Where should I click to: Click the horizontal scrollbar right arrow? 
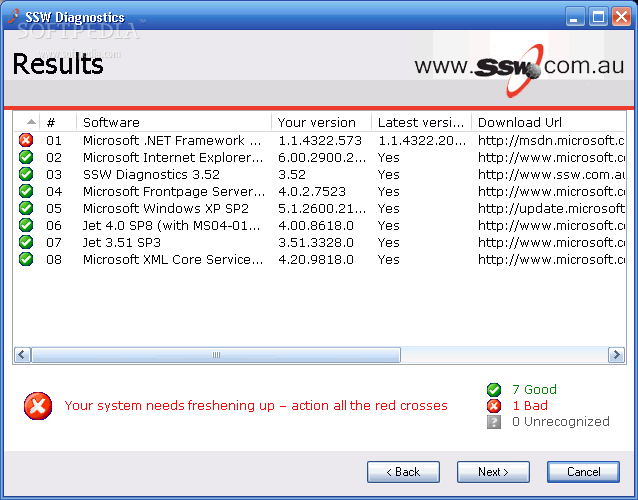[616, 355]
